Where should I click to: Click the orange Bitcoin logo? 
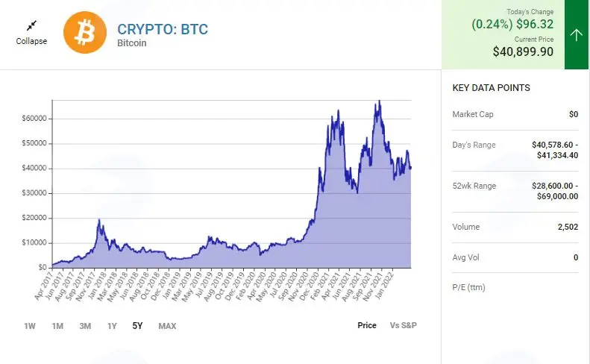tap(85, 33)
